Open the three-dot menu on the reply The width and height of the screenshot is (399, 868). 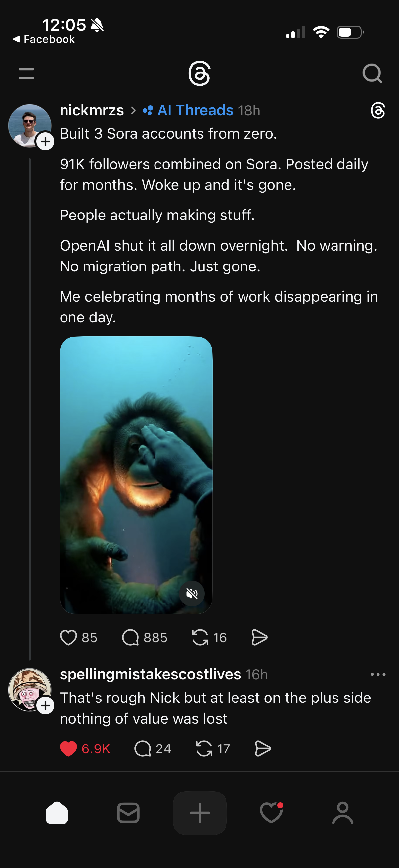(x=378, y=674)
